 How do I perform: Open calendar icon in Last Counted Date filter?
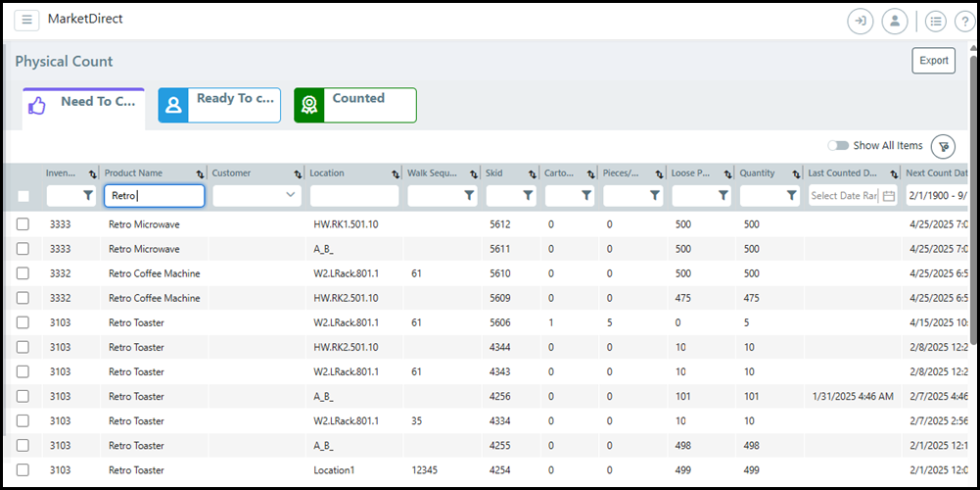[x=888, y=196]
